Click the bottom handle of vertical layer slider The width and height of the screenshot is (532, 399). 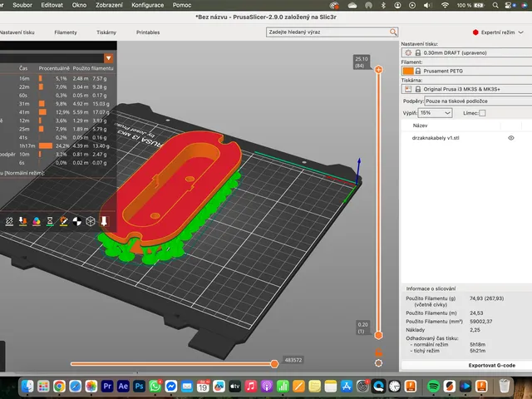click(x=379, y=335)
